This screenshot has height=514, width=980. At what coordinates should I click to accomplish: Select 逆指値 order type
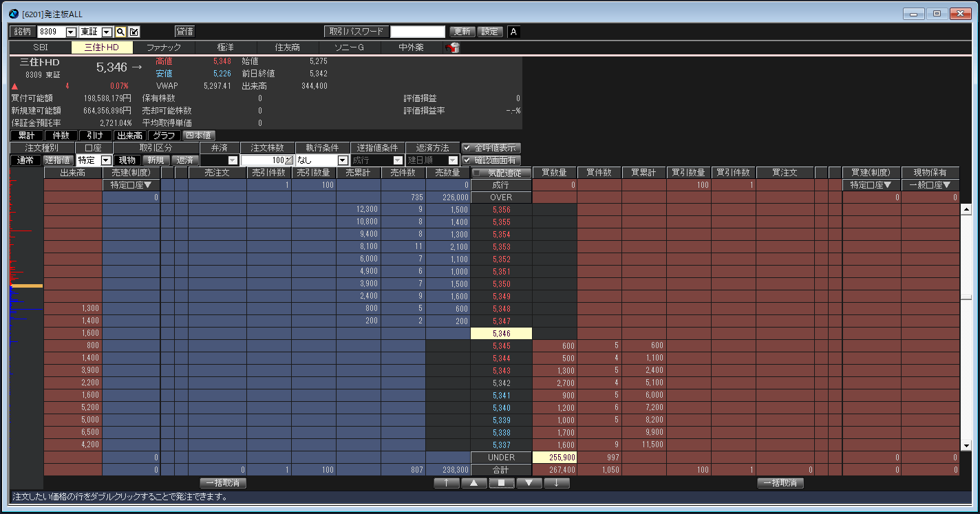point(58,160)
